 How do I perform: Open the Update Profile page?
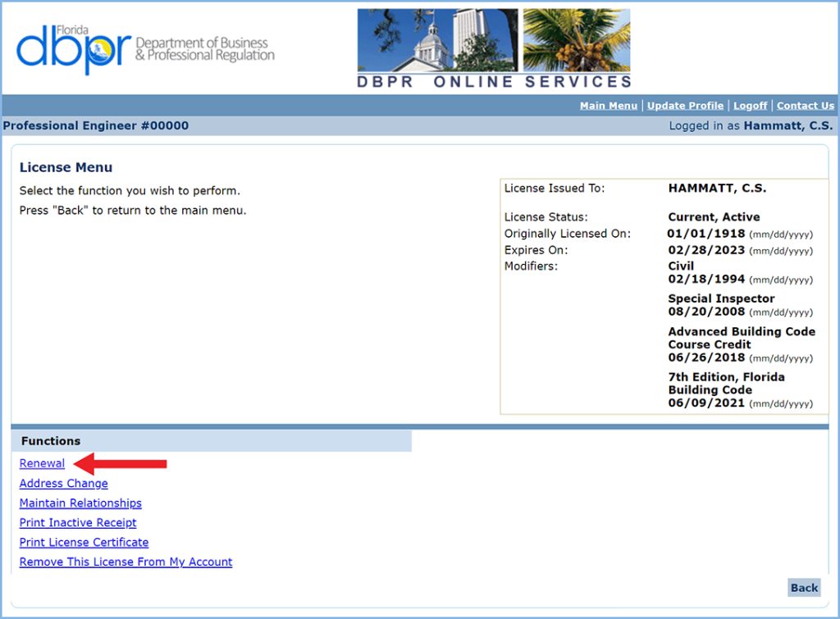(685, 105)
